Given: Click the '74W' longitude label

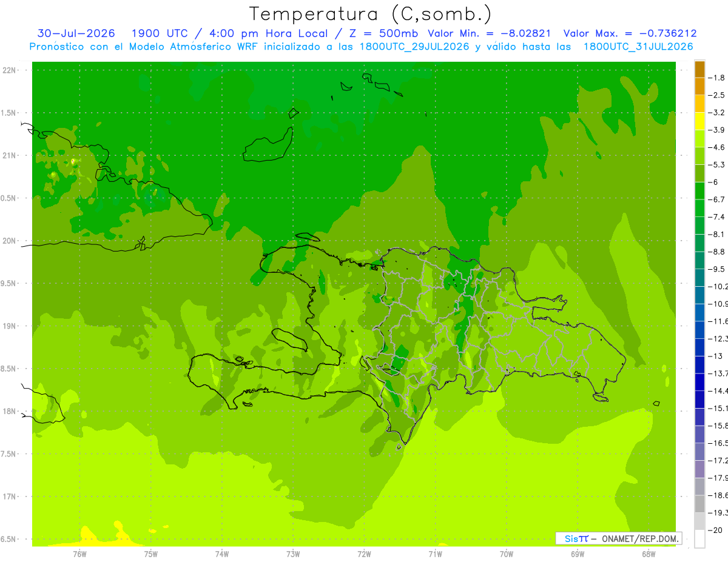Looking at the screenshot, I should [x=222, y=554].
